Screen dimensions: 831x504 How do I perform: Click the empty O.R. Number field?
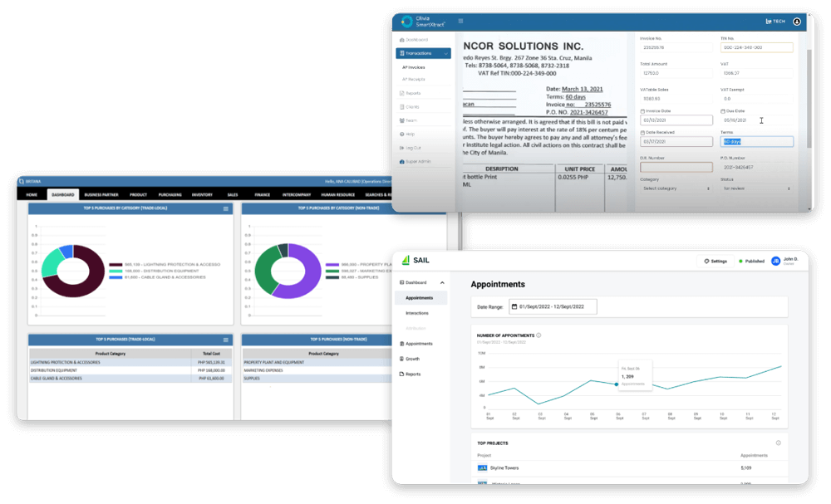point(676,167)
